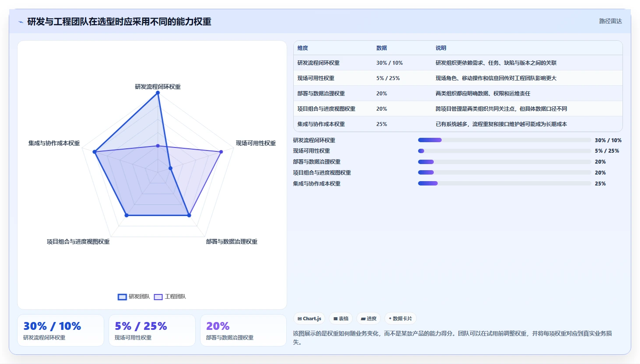Select the 进度 tag
640x364 pixels.
pos(368,318)
